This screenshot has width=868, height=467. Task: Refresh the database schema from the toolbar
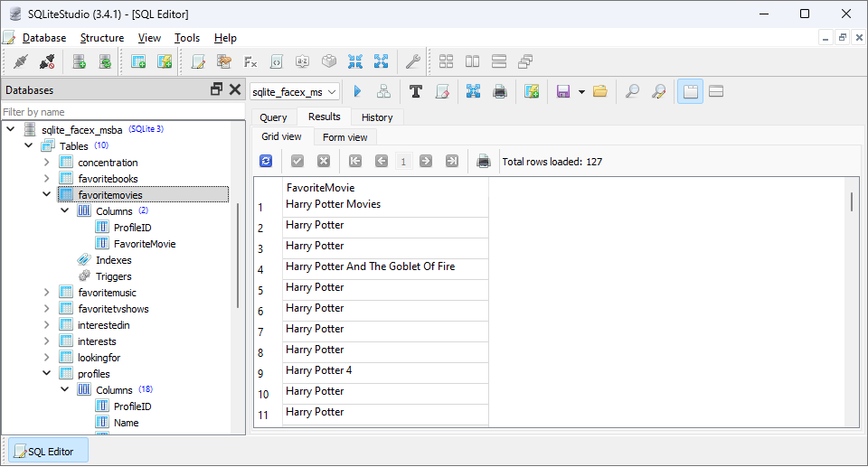105,61
